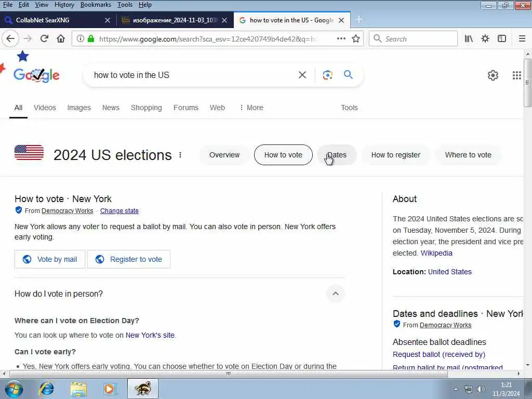Click the Google election doodle logo
The height and width of the screenshot is (399, 532).
(x=36, y=75)
